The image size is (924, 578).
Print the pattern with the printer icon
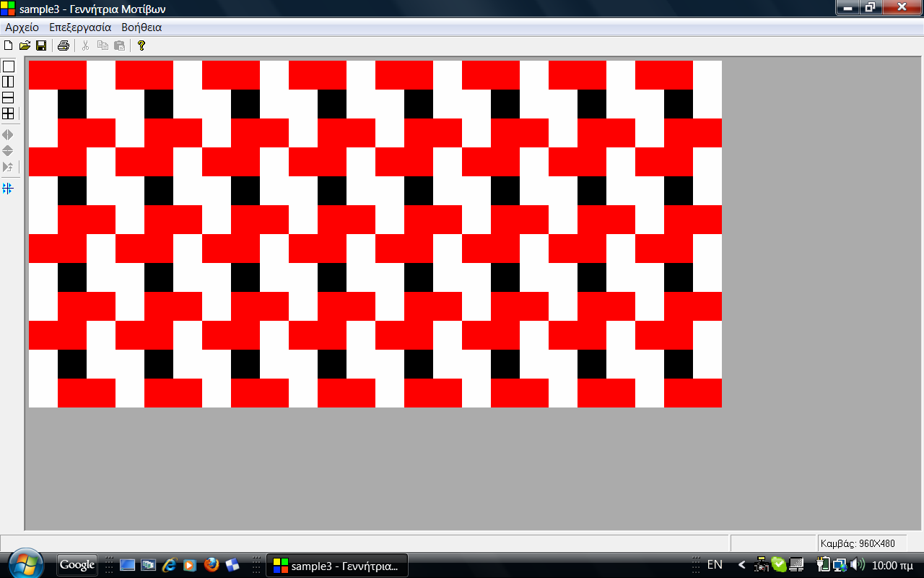[64, 46]
